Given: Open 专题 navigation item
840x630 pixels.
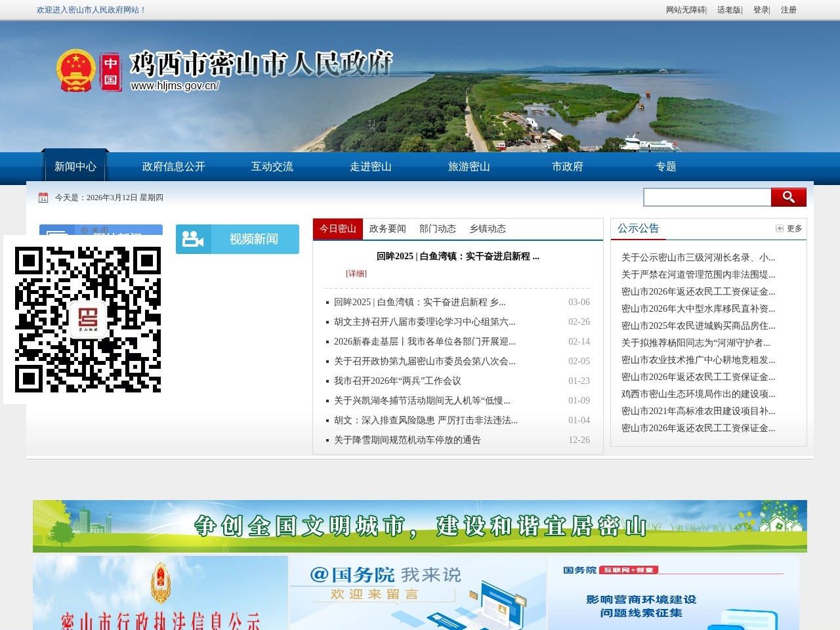Looking at the screenshot, I should coord(666,167).
